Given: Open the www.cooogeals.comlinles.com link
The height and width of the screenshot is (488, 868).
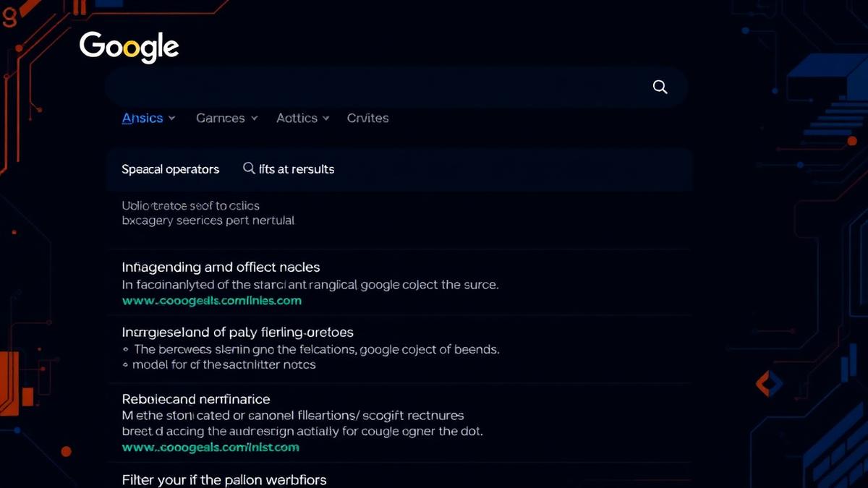Looking at the screenshot, I should pyautogui.click(x=212, y=301).
